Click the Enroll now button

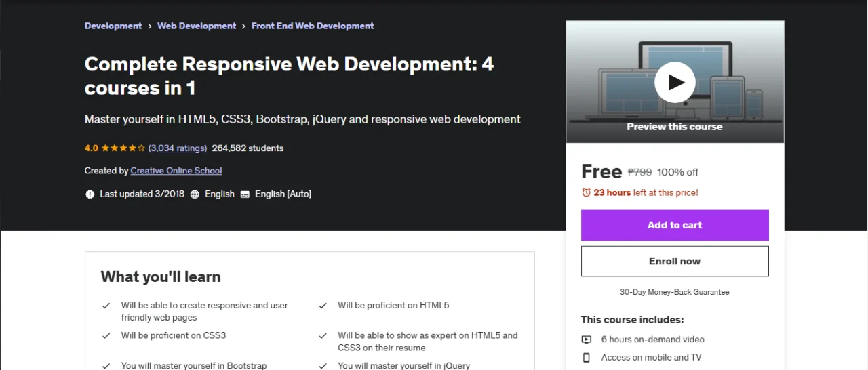[675, 261]
